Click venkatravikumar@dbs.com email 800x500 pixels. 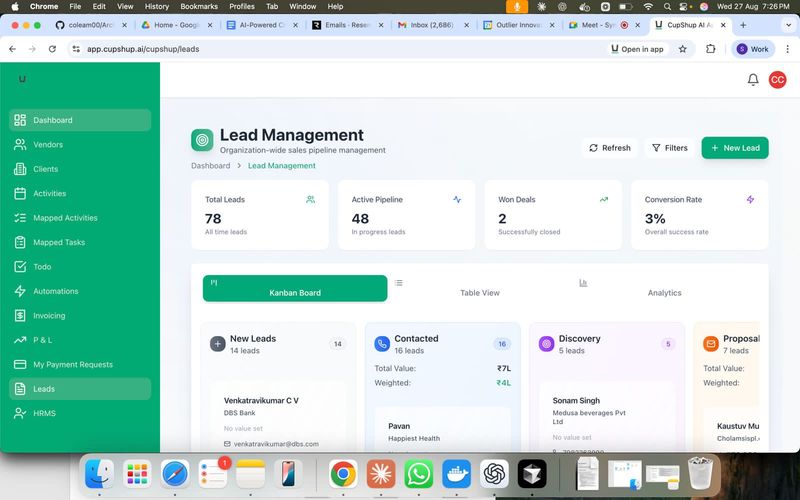coord(276,444)
